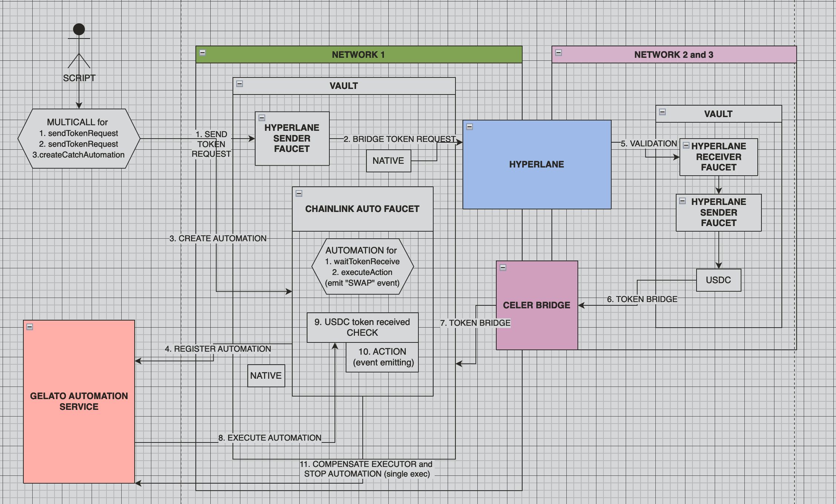Select the NATIVE box below REGISTER AUTOMATION
This screenshot has height=504, width=836.
click(266, 376)
